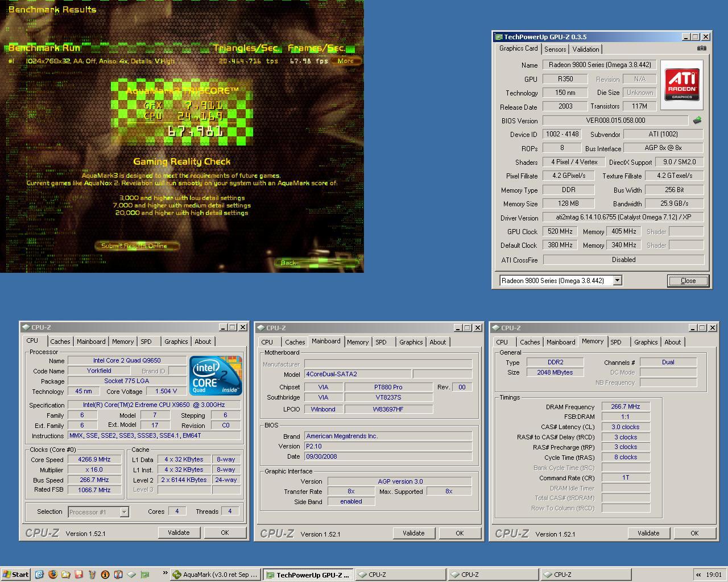The image size is (728, 582).
Task: Click OK in the CPU-Z CPU window
Action: [x=225, y=533]
